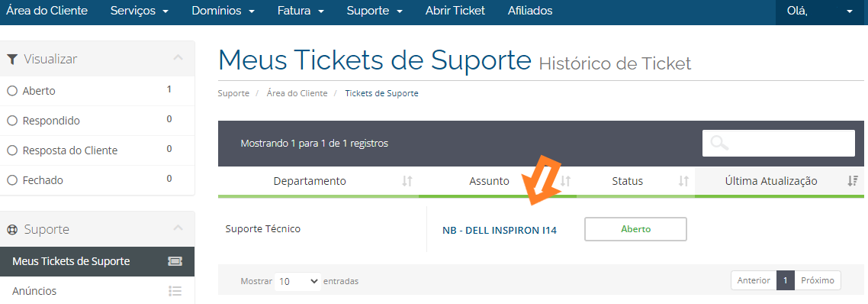Click the ticket search input field
This screenshot has width=868, height=304.
point(779,143)
